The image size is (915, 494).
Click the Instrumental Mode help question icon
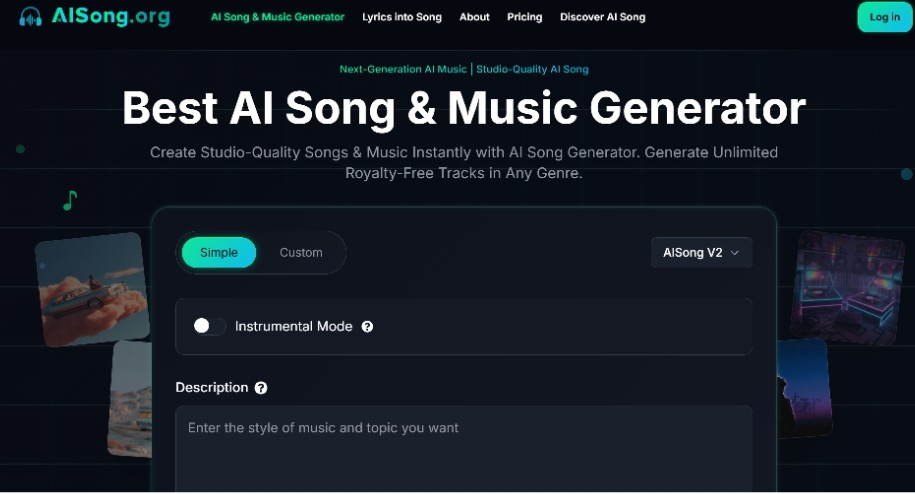[367, 327]
